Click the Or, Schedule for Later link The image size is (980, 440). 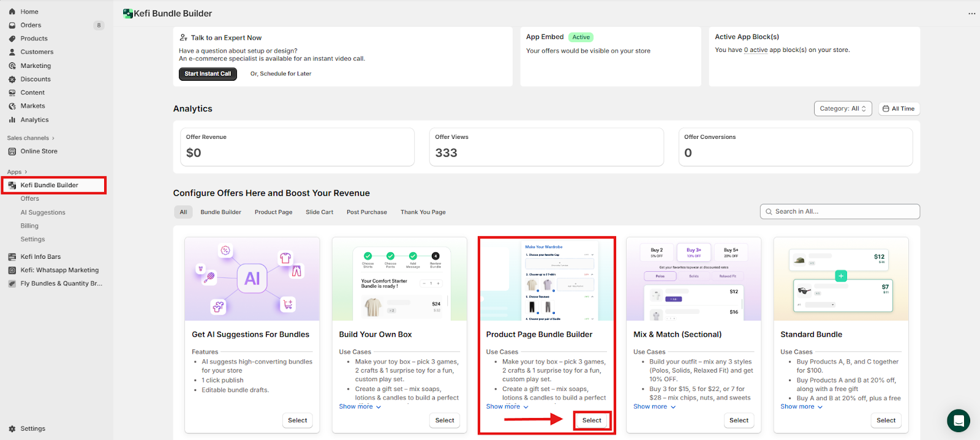281,74
